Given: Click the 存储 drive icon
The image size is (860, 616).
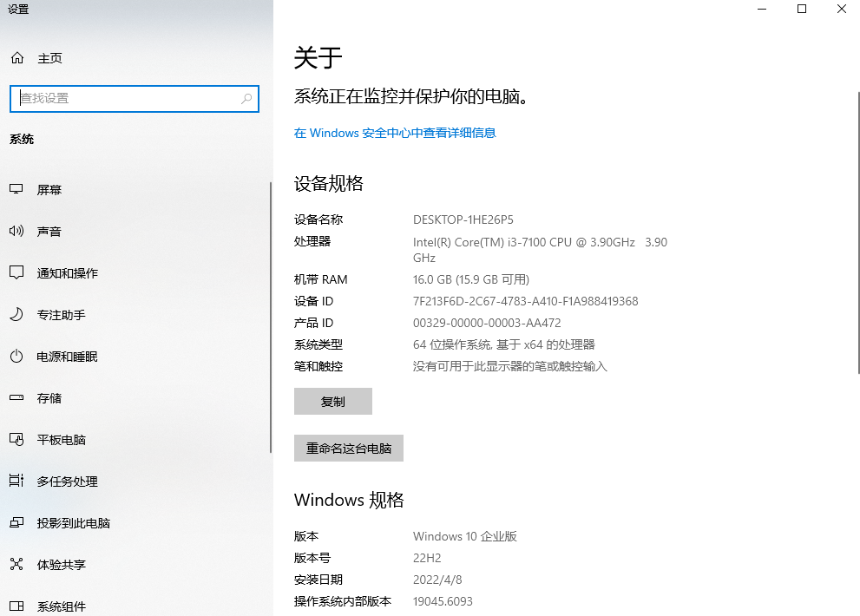Looking at the screenshot, I should tap(16, 397).
